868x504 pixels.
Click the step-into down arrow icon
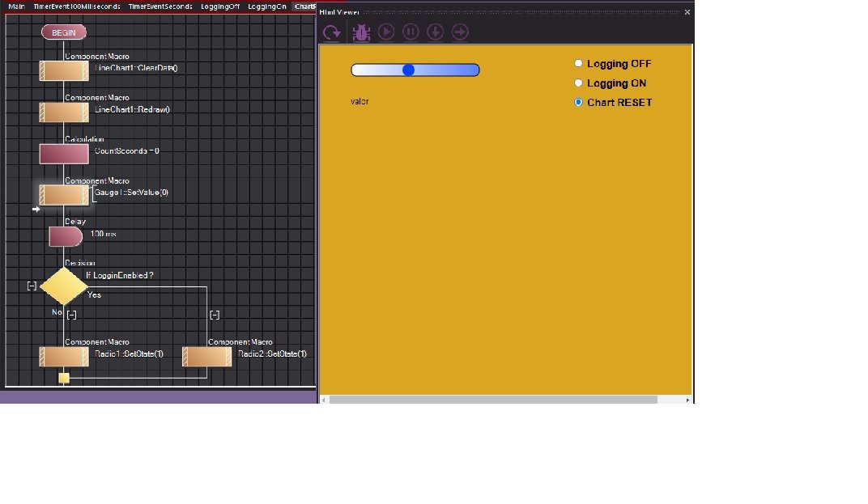coord(435,32)
